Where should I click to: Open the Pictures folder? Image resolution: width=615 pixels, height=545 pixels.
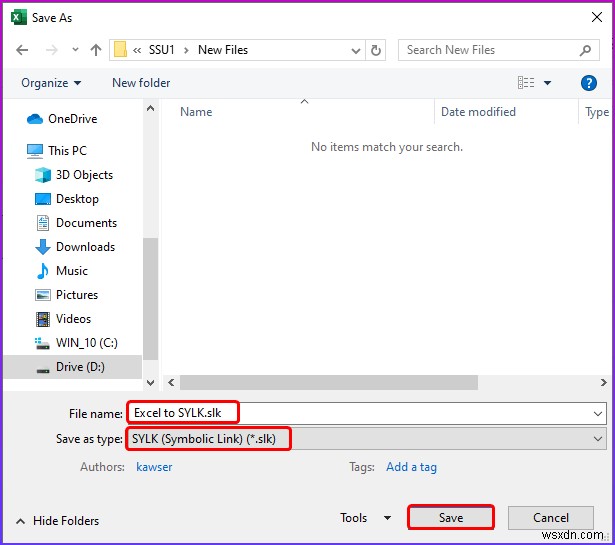tap(77, 294)
